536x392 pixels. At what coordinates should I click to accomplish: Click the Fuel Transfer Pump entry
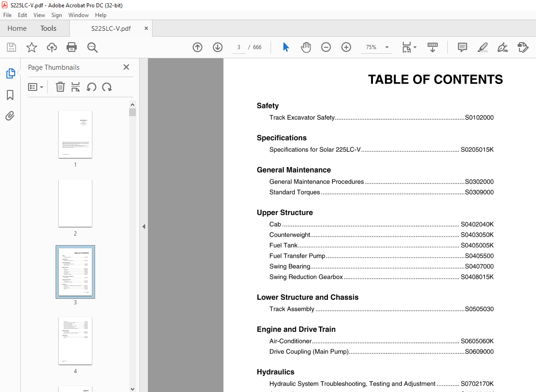coord(381,256)
